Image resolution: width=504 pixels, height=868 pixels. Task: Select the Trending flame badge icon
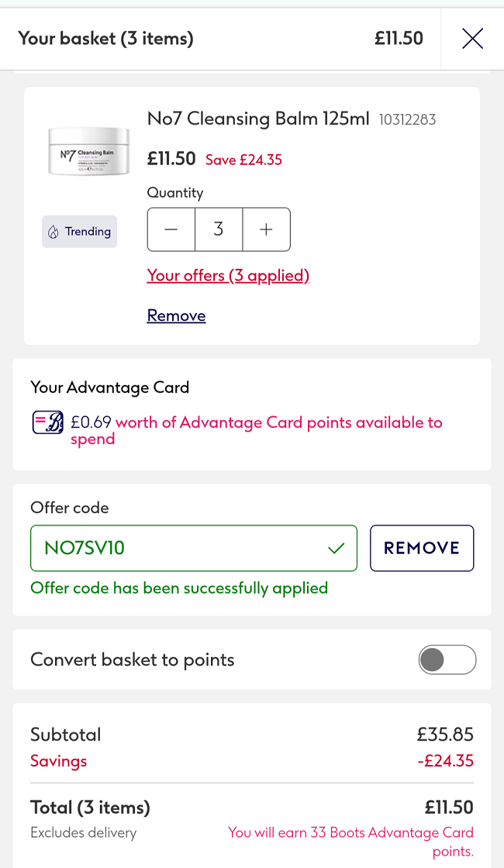53,231
